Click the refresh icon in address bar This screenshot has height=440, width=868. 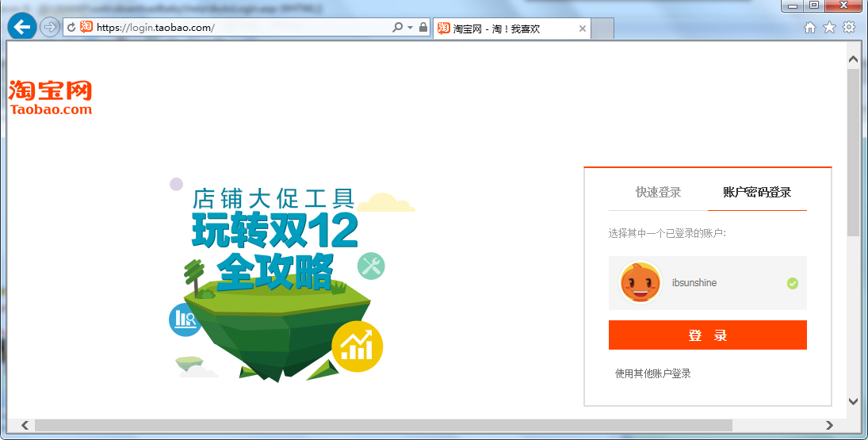click(x=71, y=28)
